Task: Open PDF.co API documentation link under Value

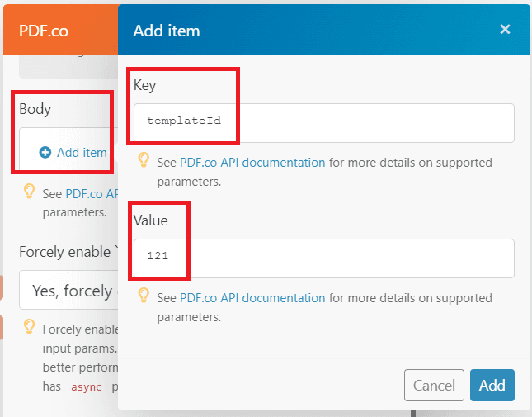Action: click(252, 298)
